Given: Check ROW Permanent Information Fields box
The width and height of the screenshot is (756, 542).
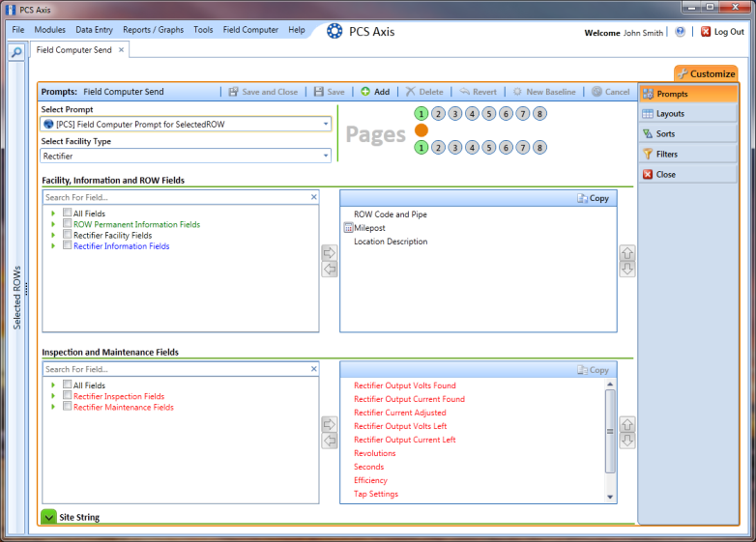Looking at the screenshot, I should [x=68, y=223].
